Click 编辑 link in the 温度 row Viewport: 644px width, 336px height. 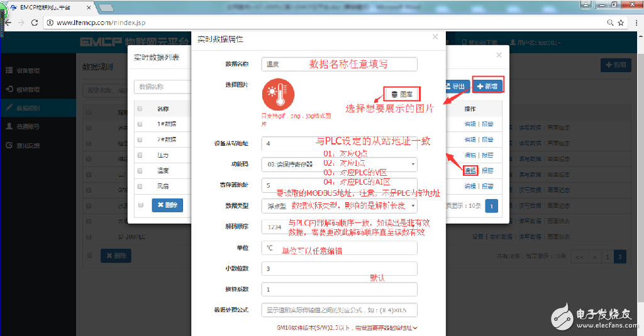(470, 171)
